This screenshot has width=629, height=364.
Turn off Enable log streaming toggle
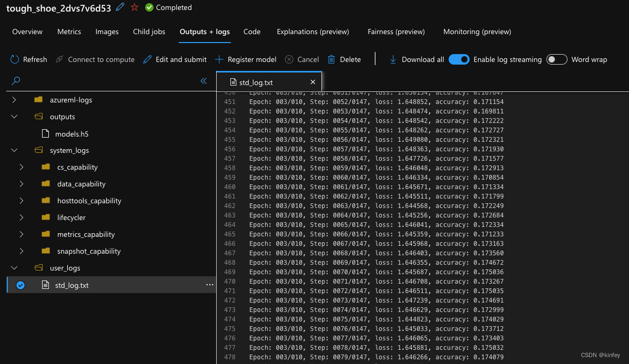pyautogui.click(x=459, y=59)
